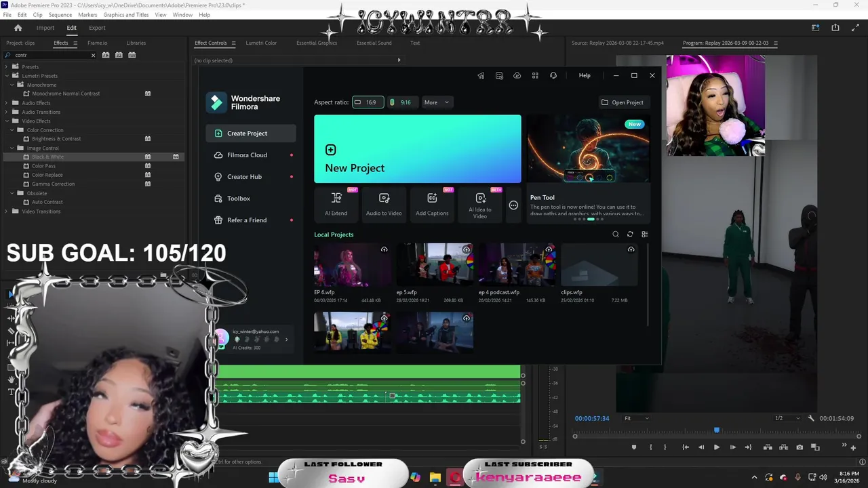Open the Fit zoom level dropdown
This screenshot has height=488, width=868.
coord(636,418)
